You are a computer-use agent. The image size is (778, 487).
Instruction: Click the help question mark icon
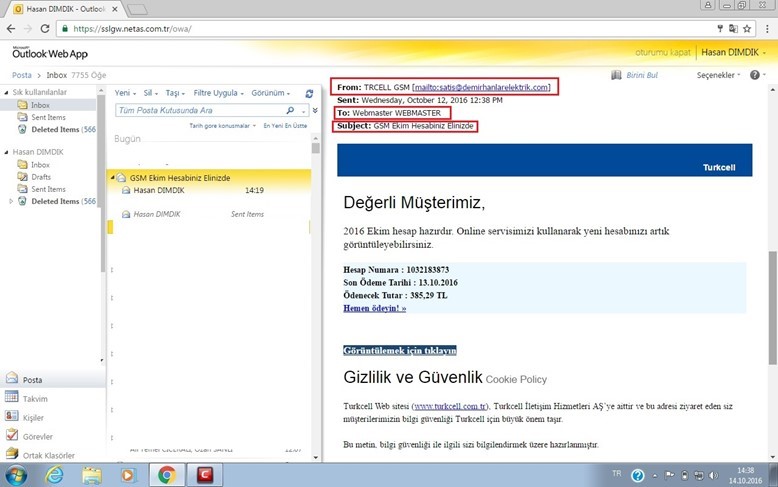(755, 75)
